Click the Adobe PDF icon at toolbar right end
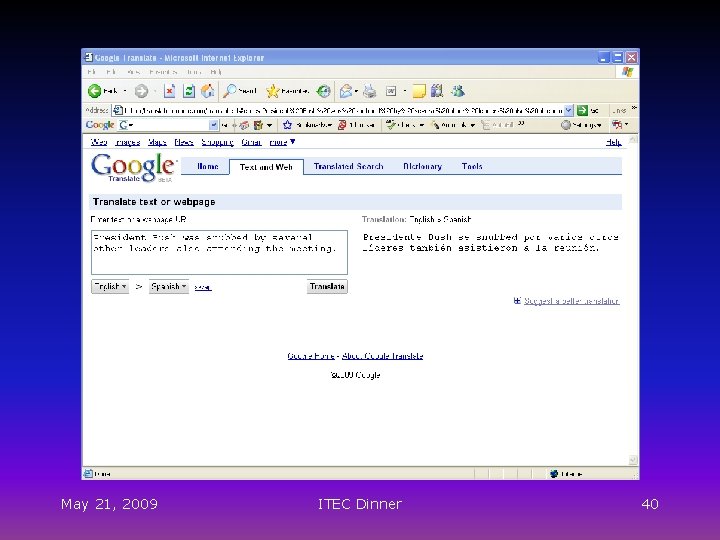This screenshot has width=720, height=540. pos(617,124)
